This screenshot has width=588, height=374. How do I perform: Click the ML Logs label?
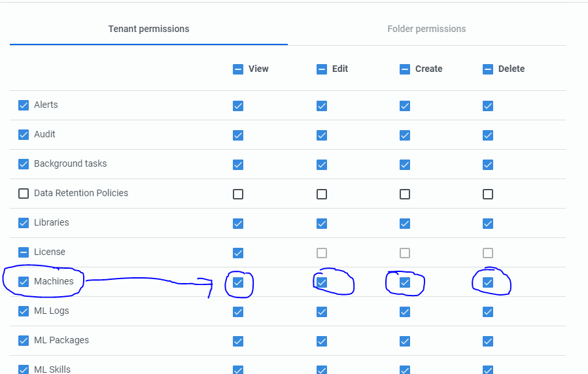[52, 311]
